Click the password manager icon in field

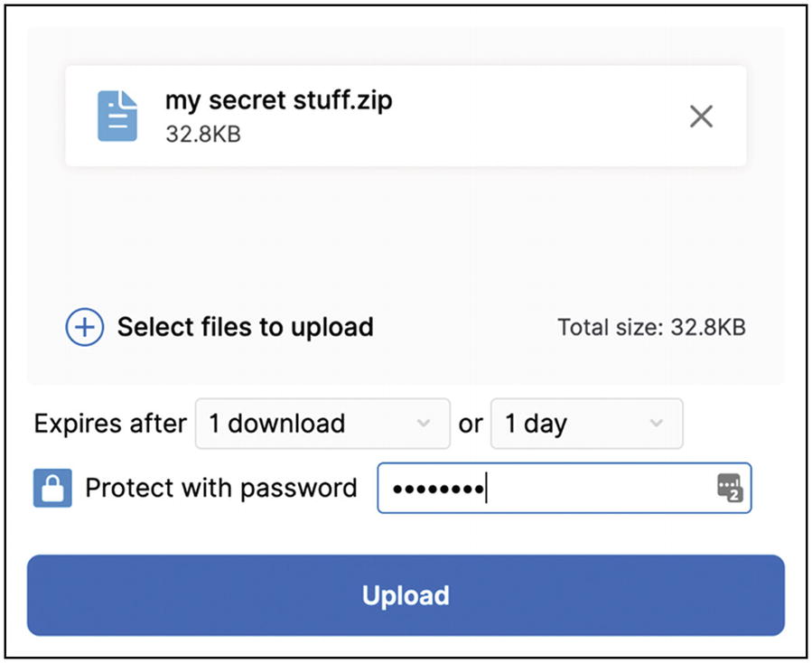point(730,488)
